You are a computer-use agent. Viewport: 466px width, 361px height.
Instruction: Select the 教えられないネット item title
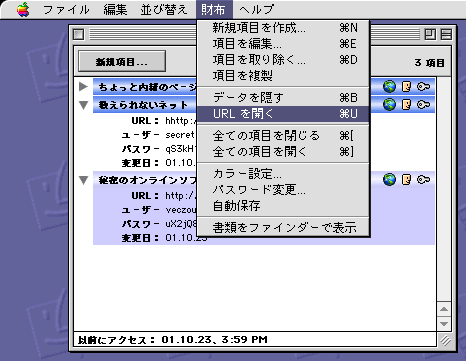(143, 105)
